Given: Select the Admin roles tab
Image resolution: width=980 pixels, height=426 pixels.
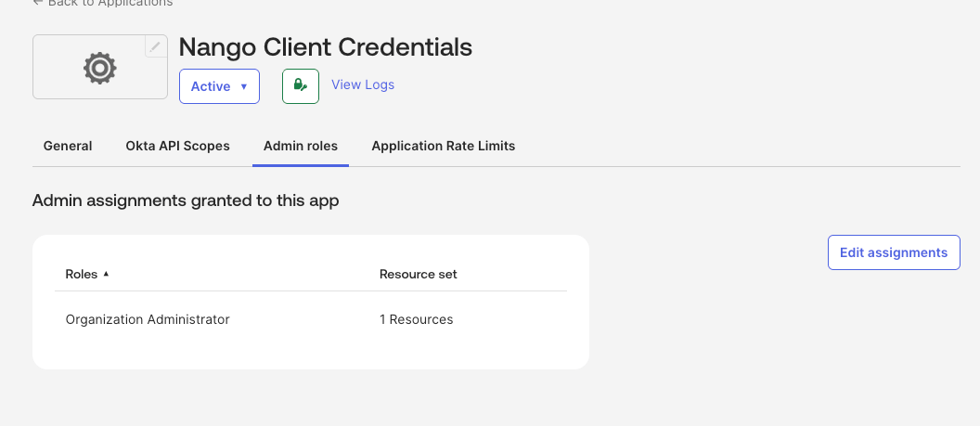Looking at the screenshot, I should point(301,146).
